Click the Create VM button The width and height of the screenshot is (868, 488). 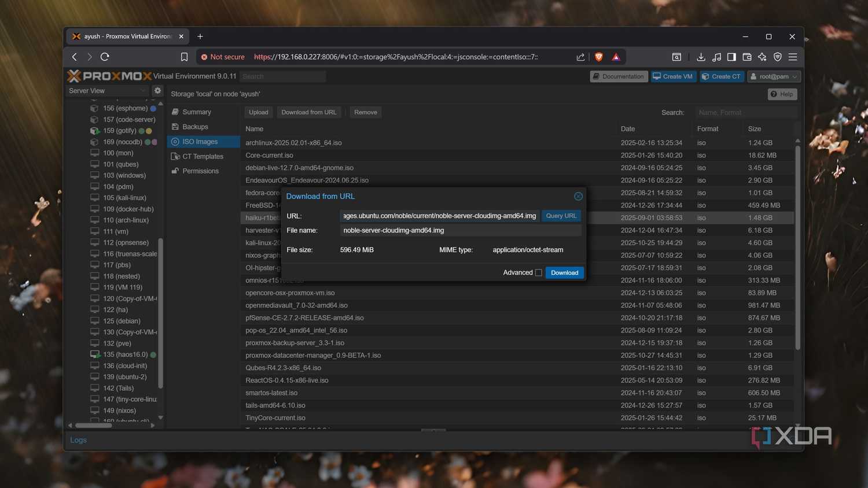(x=673, y=76)
